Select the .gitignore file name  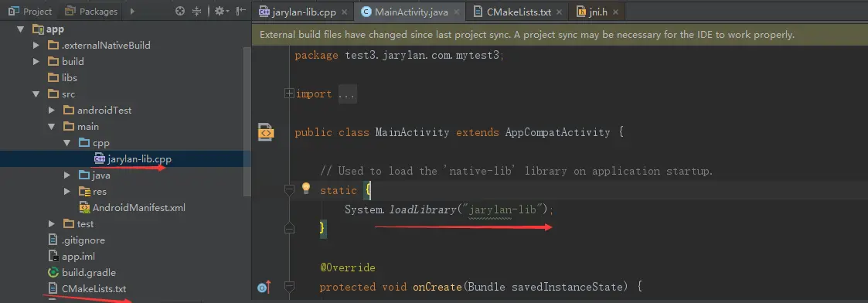pyautogui.click(x=83, y=240)
